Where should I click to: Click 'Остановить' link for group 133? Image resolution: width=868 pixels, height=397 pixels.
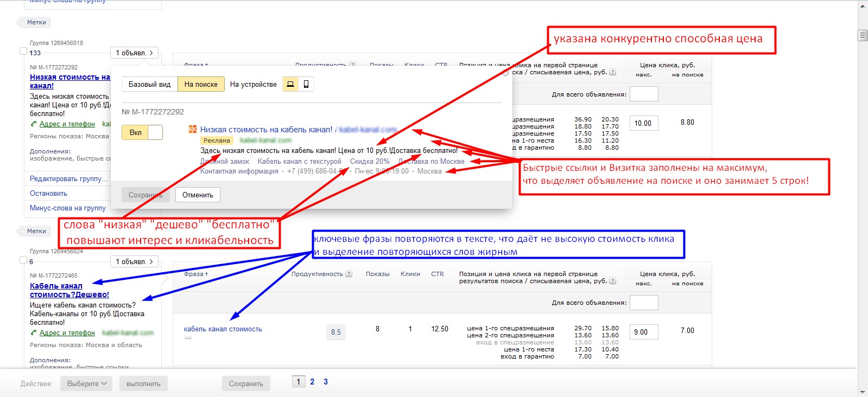coord(48,194)
